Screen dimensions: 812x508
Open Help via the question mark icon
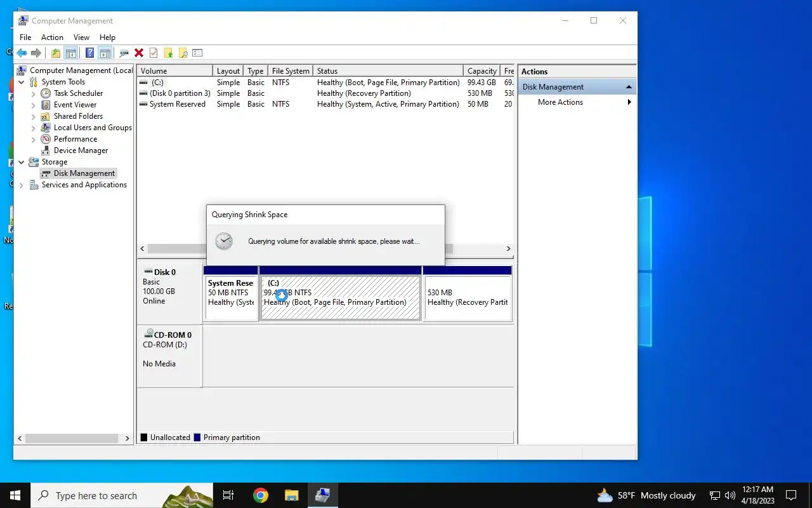pyautogui.click(x=90, y=53)
